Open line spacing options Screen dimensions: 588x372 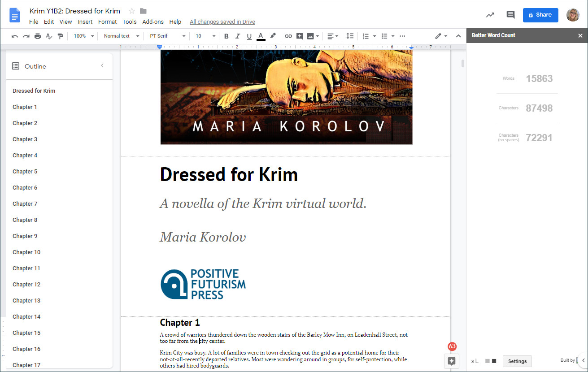[350, 36]
